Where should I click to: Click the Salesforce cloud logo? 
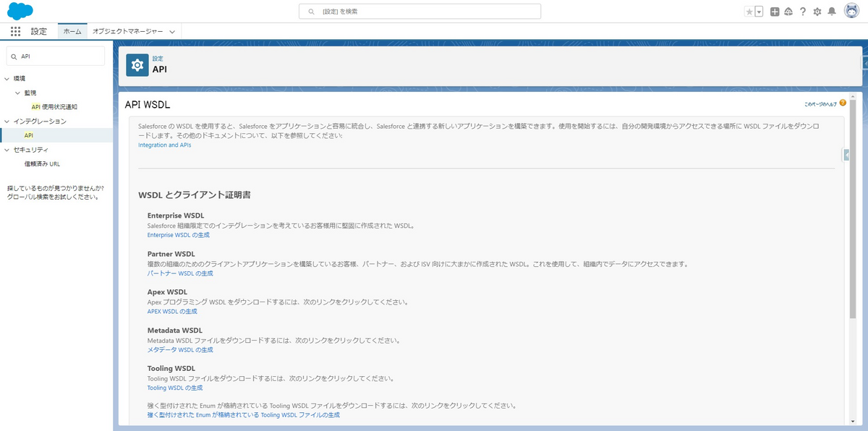click(20, 11)
